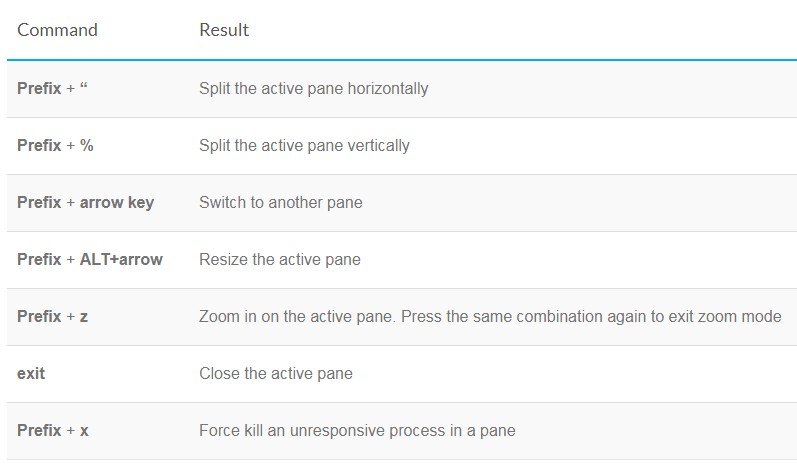Image resolution: width=797 pixels, height=467 pixels.
Task: Click the 'Zoom in on the active pane' text
Action: [296, 316]
